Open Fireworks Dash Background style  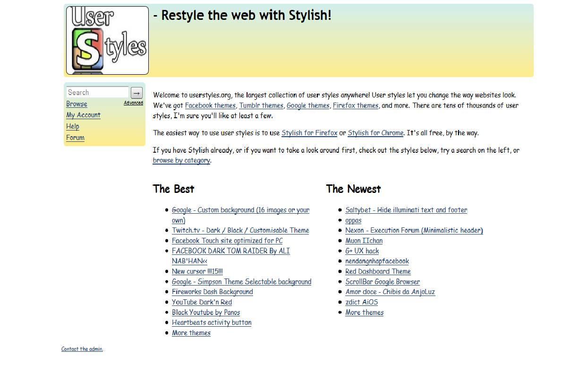(x=213, y=292)
